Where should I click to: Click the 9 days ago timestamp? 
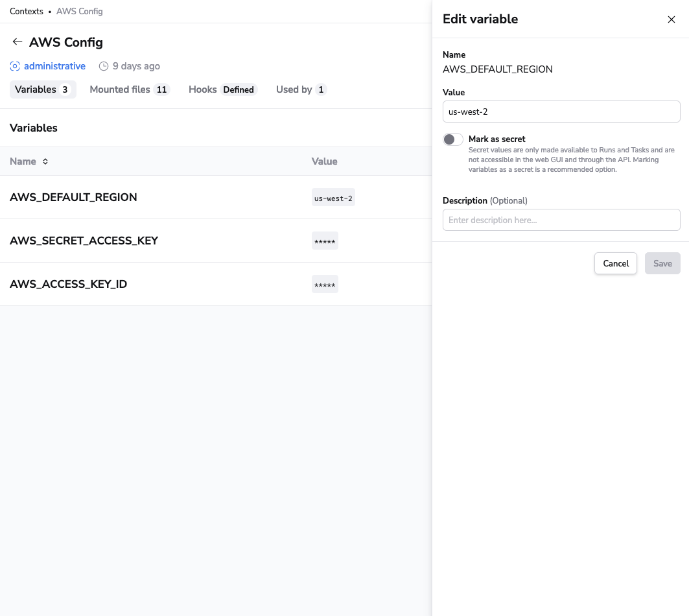pyautogui.click(x=136, y=66)
